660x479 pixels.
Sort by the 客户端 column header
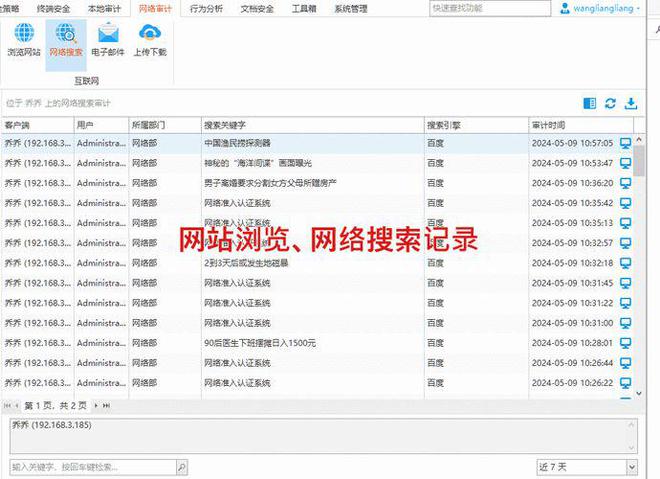[37, 125]
